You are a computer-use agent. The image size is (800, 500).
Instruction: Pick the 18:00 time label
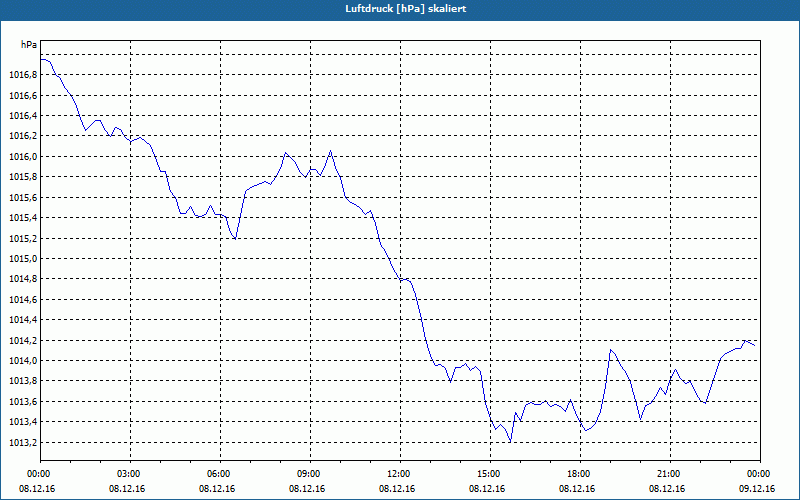click(577, 474)
